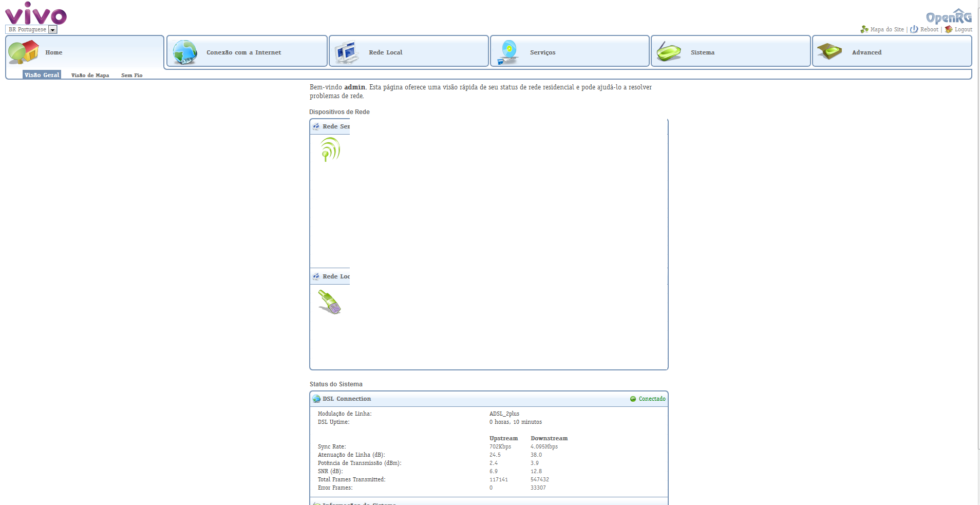Click the DSL Connection heading link

coord(347,399)
